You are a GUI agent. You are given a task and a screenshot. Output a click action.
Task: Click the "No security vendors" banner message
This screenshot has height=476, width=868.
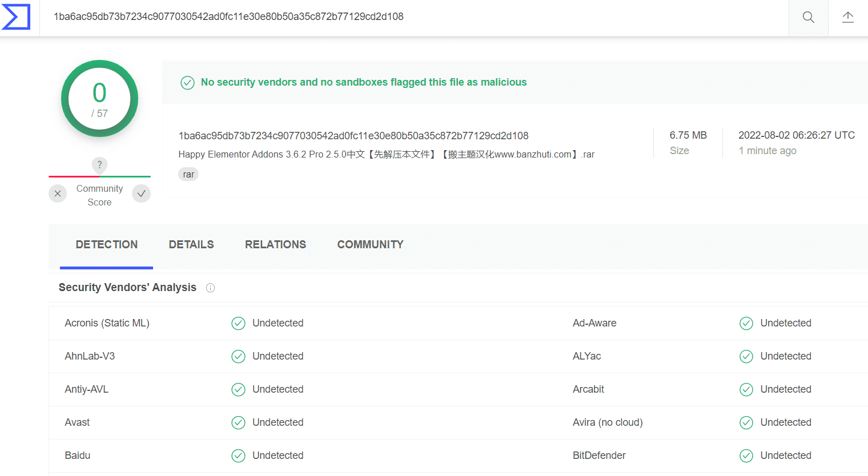364,82
